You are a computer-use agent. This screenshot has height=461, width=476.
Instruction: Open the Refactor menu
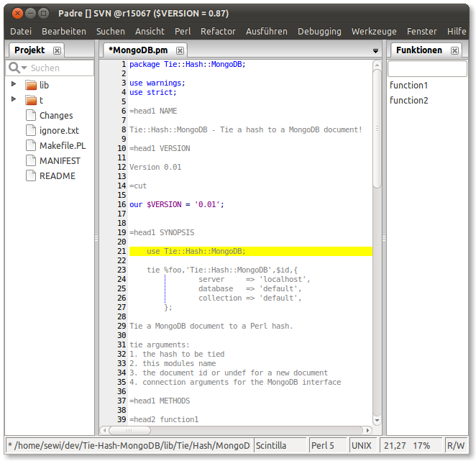tap(218, 31)
